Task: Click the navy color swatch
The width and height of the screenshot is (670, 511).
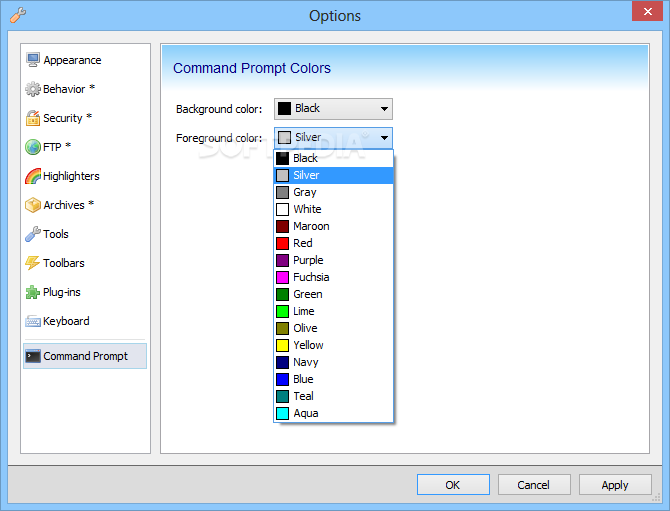Action: 282,362
